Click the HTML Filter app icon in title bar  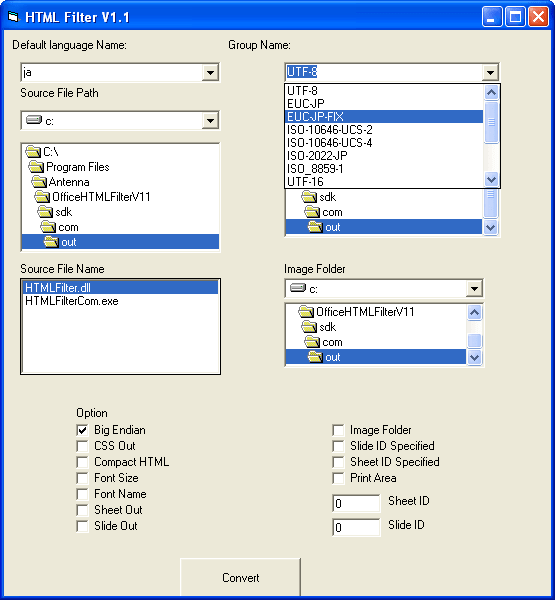click(x=13, y=17)
